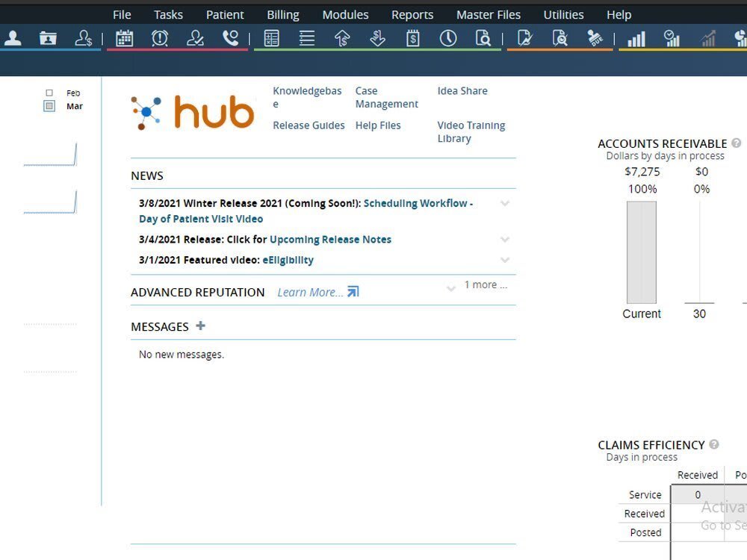Open the Video Training Library link
This screenshot has height=560, width=747.
click(471, 132)
